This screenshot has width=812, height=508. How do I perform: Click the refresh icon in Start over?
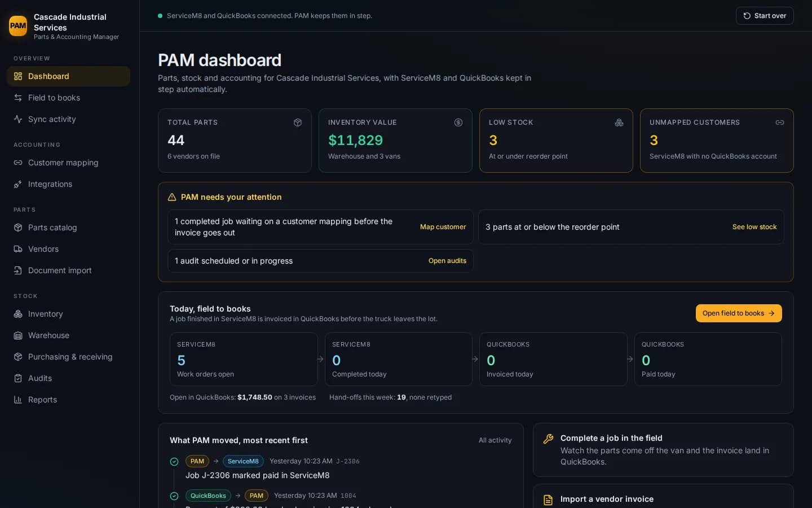[x=747, y=16]
